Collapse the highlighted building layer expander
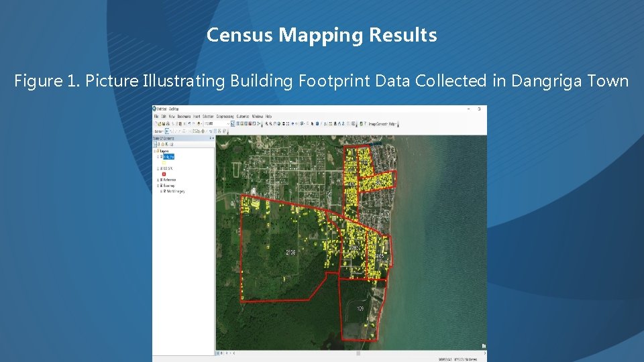The image size is (644, 362). click(158, 157)
